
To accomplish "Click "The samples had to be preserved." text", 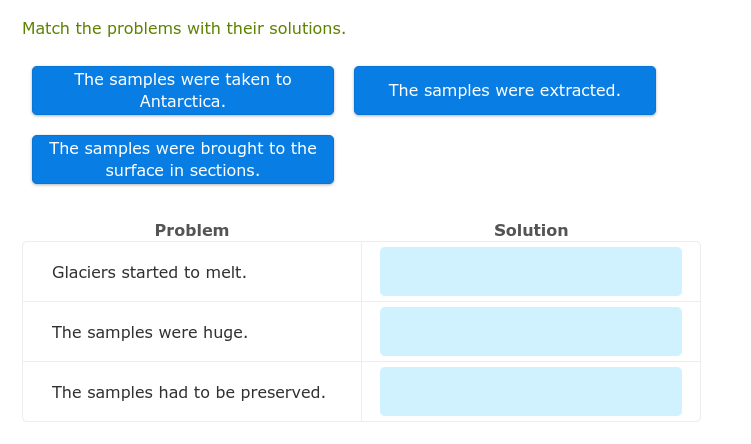I will tap(189, 392).
